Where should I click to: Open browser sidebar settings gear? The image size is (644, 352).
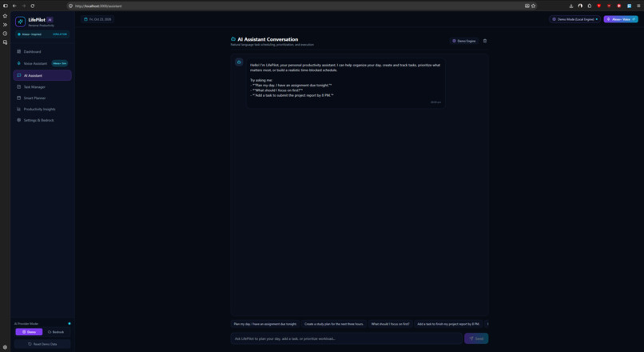click(5, 347)
